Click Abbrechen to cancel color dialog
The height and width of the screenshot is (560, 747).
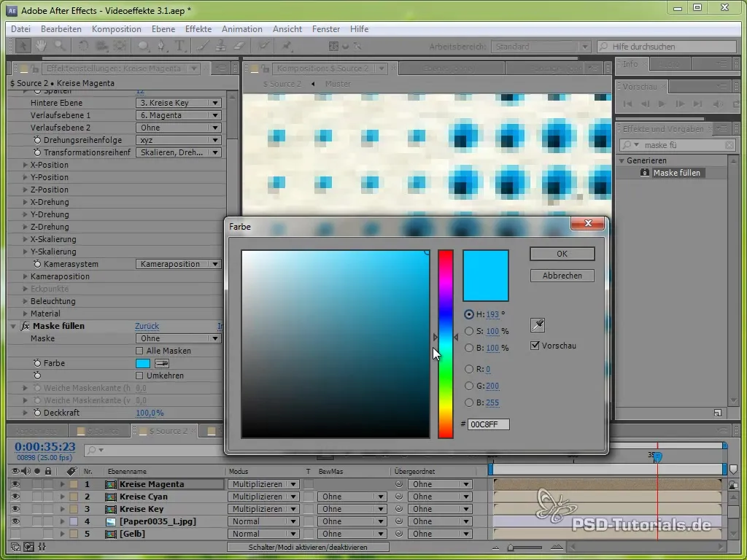[562, 276]
